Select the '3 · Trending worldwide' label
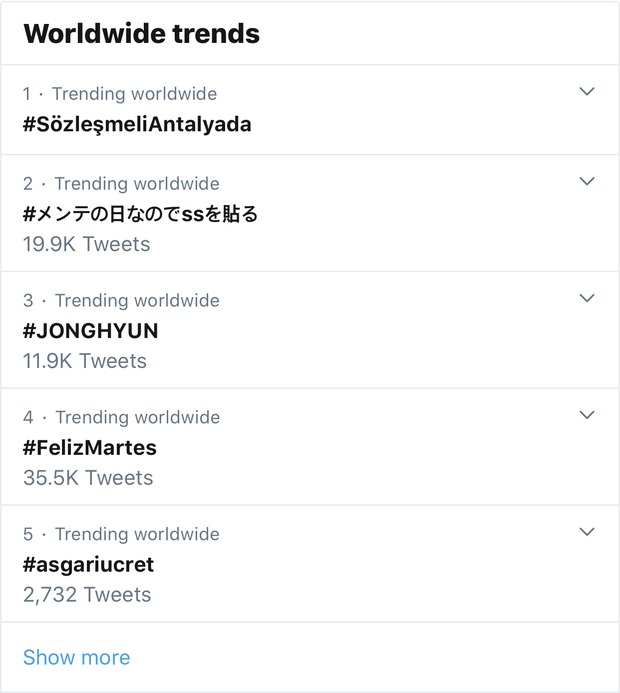620x693 pixels. click(x=121, y=301)
